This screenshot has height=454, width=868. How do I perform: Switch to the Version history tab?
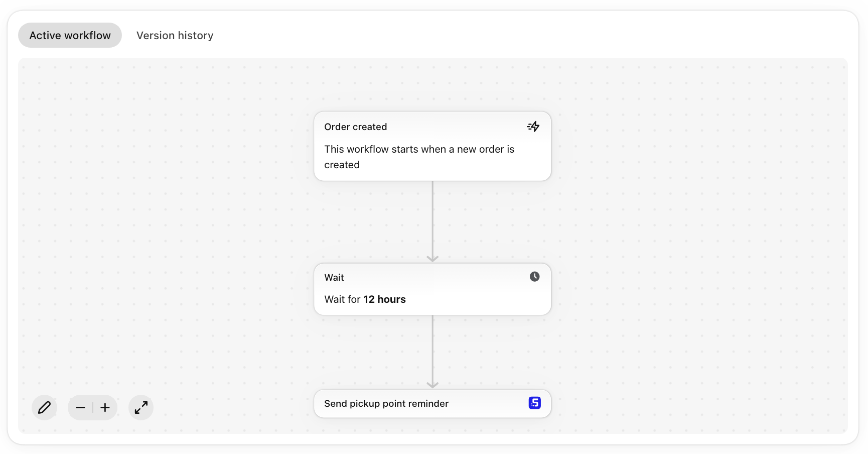click(x=175, y=35)
